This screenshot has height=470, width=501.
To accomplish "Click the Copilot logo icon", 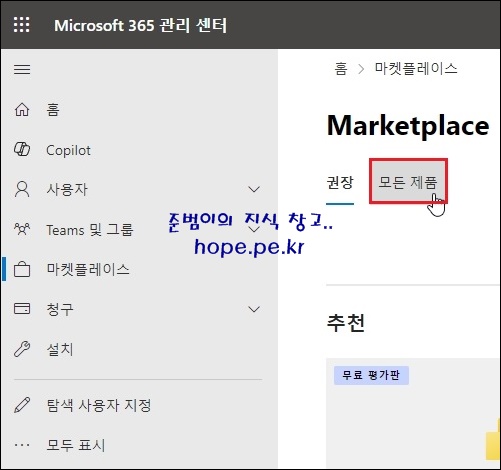I will click(22, 149).
